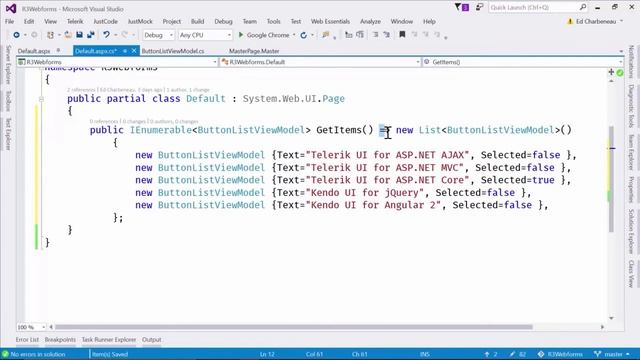Open the Team Explorer side tab
This screenshot has width=640, height=360.
[631, 152]
